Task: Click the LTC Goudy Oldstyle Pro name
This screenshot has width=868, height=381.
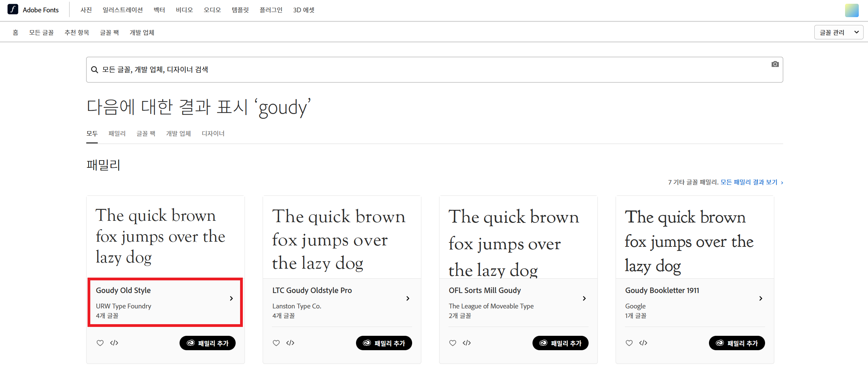Action: point(312,290)
